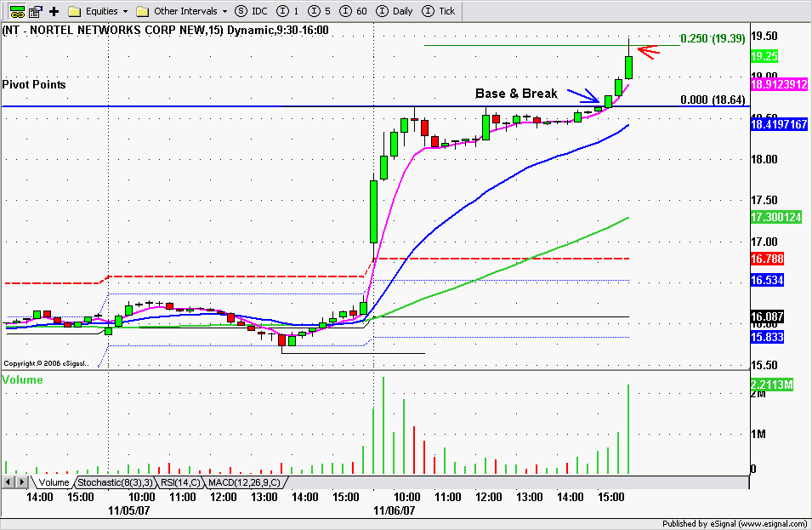Click the Published by eSignal footer text
812x530 pixels.
coord(735,524)
